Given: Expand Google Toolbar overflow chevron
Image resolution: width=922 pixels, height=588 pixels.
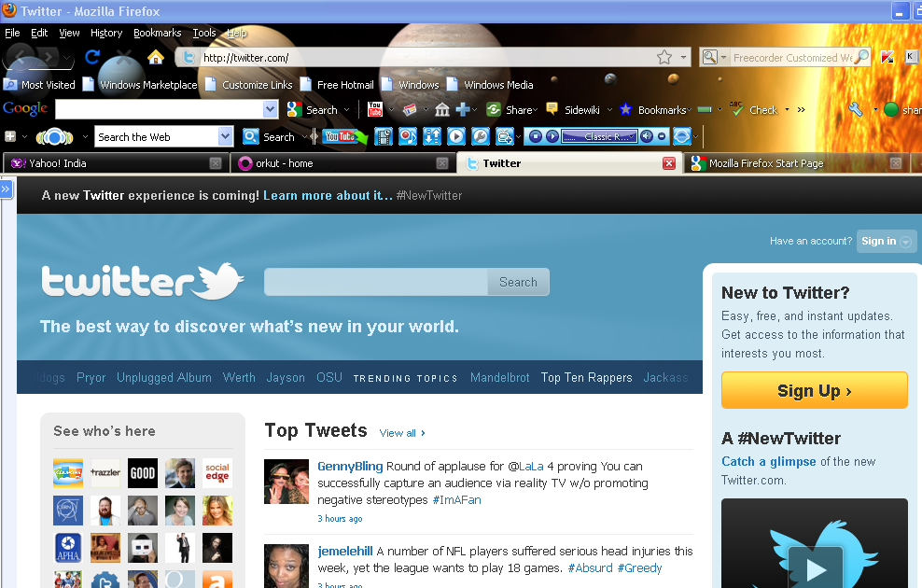Looking at the screenshot, I should click(801, 109).
